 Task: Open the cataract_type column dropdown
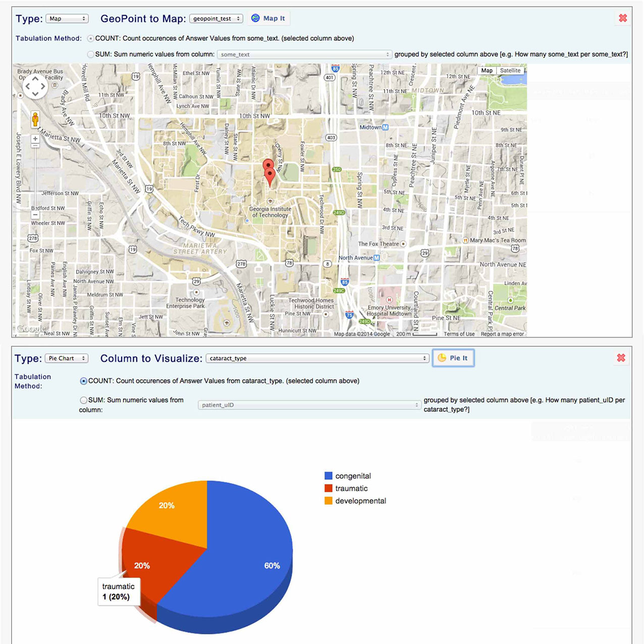(317, 358)
